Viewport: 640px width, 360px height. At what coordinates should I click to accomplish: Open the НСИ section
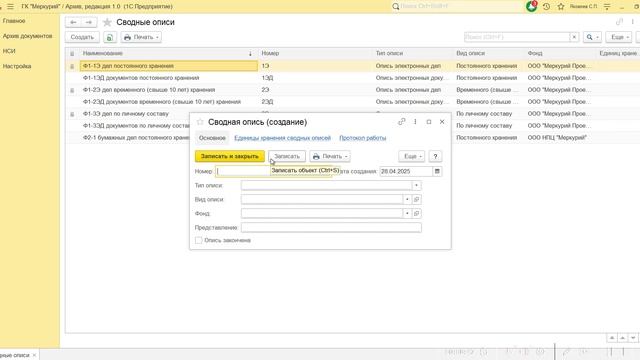[9, 51]
